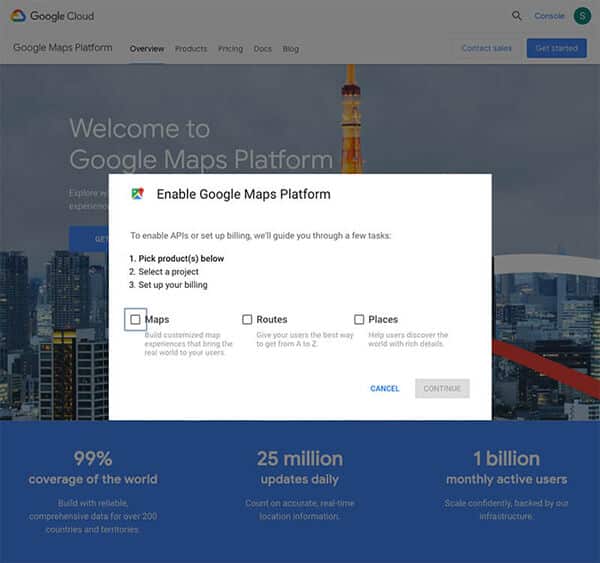The height and width of the screenshot is (563, 600).
Task: Click the Contact sales button
Action: pyautogui.click(x=487, y=48)
